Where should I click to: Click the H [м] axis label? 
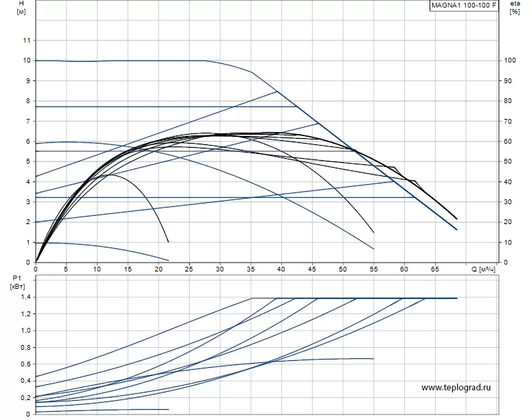[21, 8]
